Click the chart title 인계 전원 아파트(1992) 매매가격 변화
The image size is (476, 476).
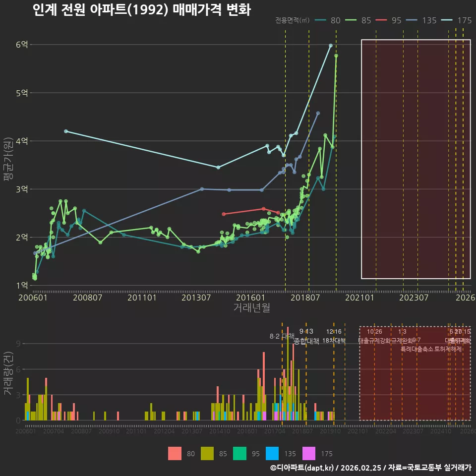coord(142,10)
